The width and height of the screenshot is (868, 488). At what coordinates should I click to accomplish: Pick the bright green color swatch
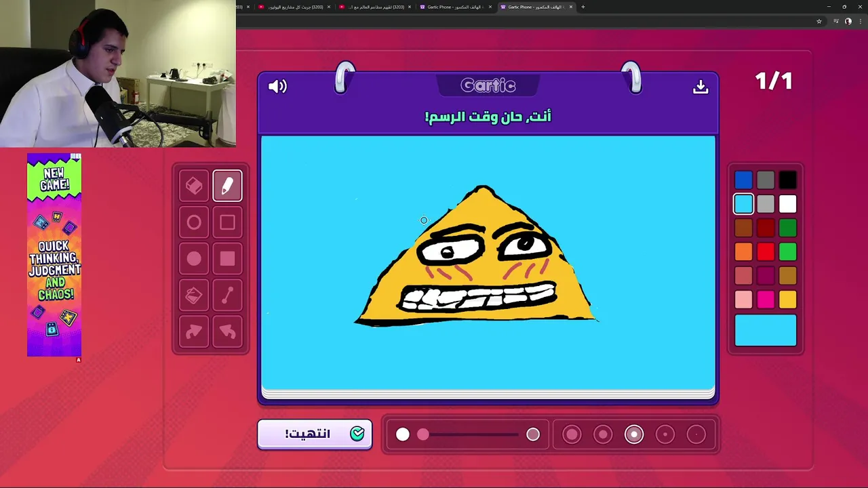point(788,251)
